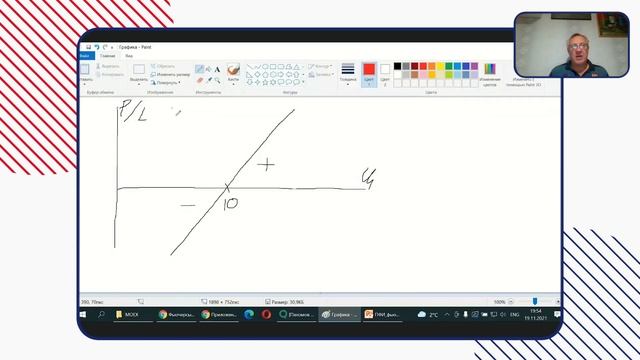Open the Windows Start menu
The height and width of the screenshot is (360, 640).
pos(83,315)
